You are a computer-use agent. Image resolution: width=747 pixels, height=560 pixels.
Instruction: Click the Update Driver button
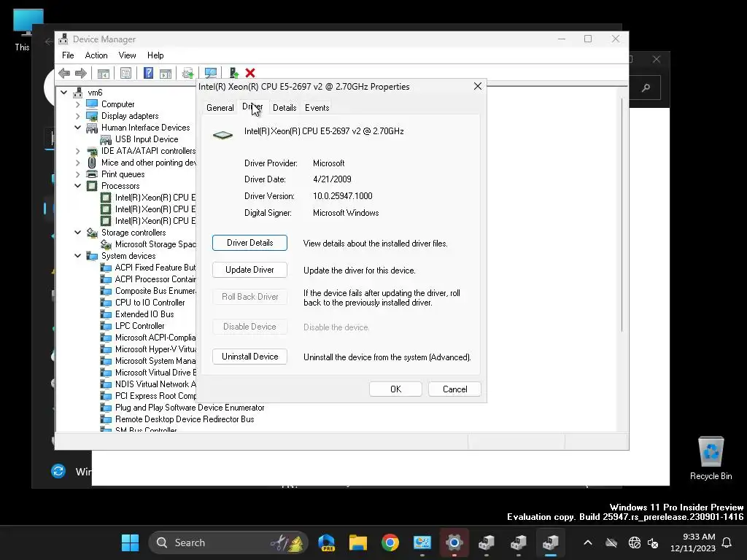tap(249, 270)
